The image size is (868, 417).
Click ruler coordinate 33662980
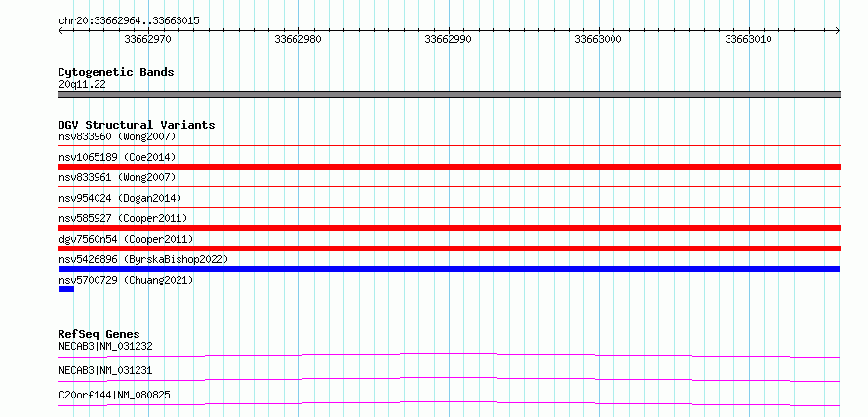click(297, 39)
